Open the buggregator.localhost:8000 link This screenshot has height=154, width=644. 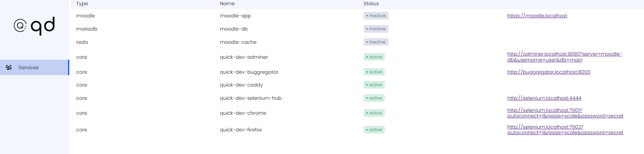click(548, 72)
